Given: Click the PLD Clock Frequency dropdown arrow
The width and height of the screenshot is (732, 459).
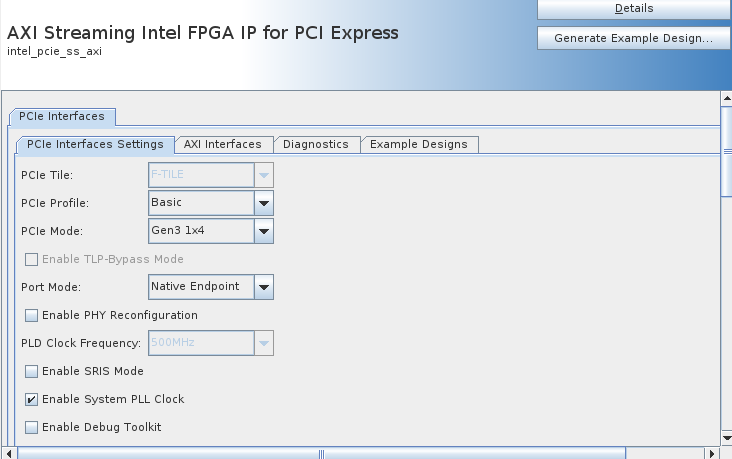Looking at the screenshot, I should [264, 343].
